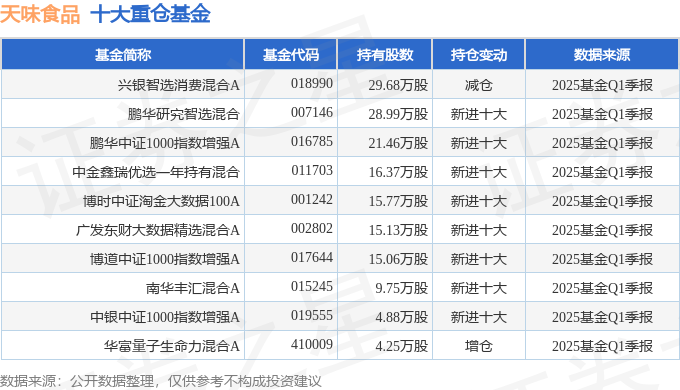Open fund 兴银智选消费混合A

179,85
